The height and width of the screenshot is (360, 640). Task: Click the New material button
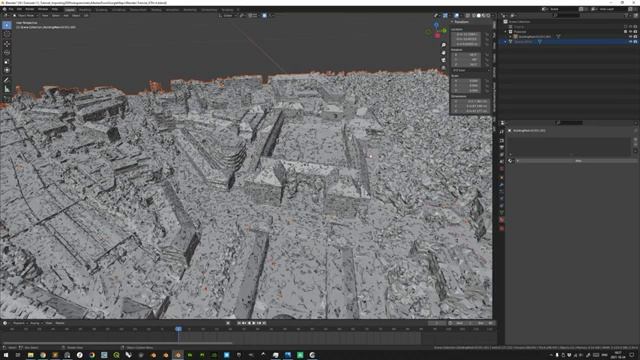tap(578, 161)
